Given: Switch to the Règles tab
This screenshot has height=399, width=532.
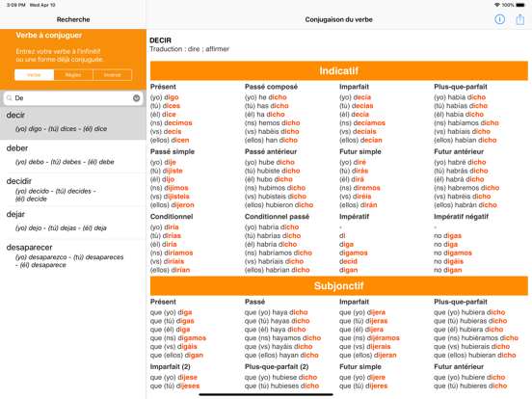Looking at the screenshot, I should [x=73, y=74].
